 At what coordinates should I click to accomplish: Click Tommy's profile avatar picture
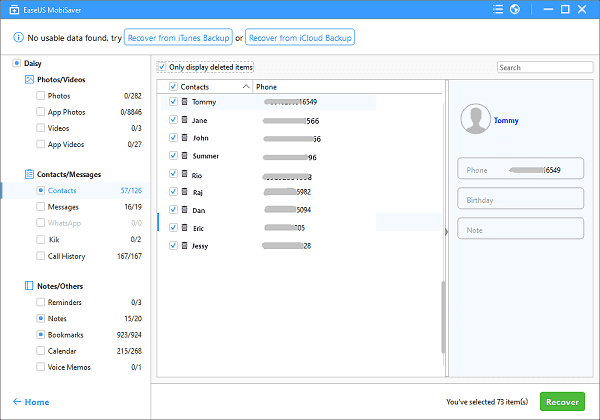(x=473, y=119)
